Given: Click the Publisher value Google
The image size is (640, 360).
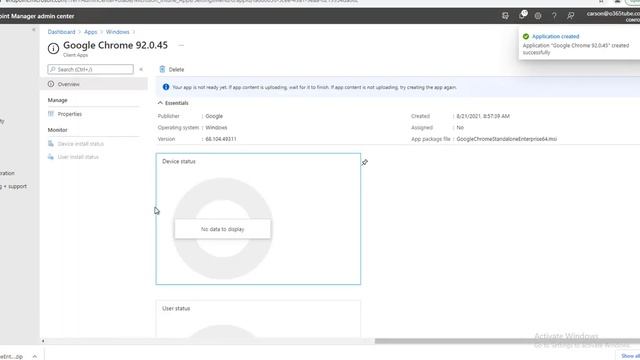Looking at the screenshot, I should click(214, 116).
